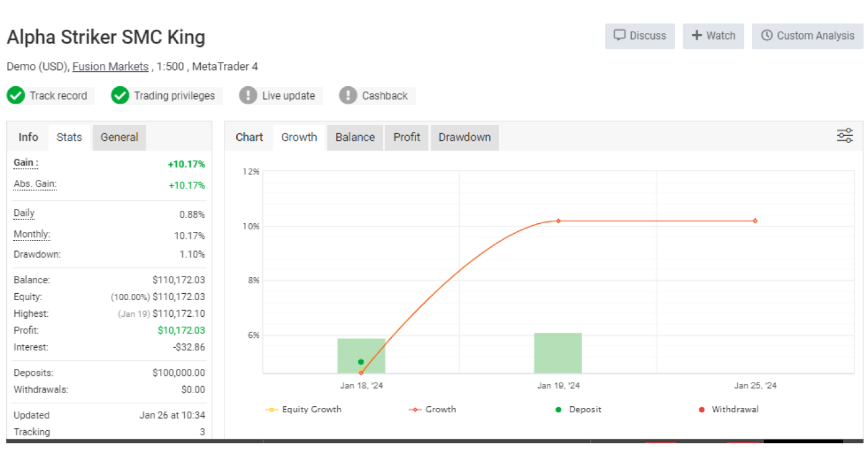Switch to the General tab

(119, 137)
